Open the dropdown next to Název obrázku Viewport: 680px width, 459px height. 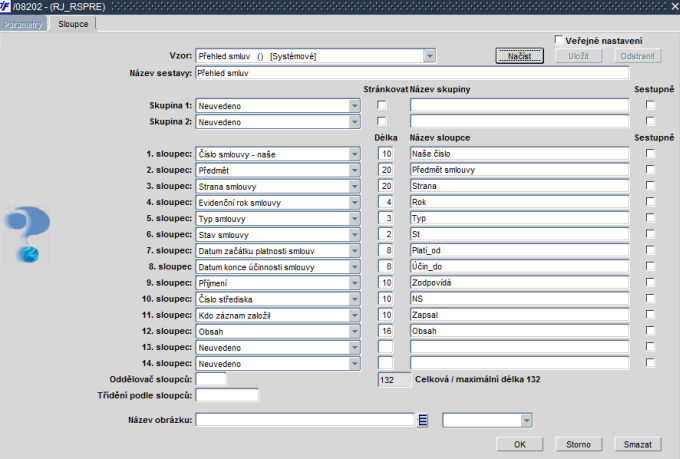(x=526, y=420)
